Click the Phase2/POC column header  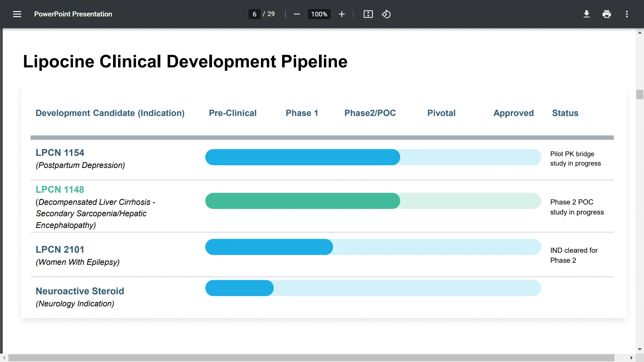(370, 113)
